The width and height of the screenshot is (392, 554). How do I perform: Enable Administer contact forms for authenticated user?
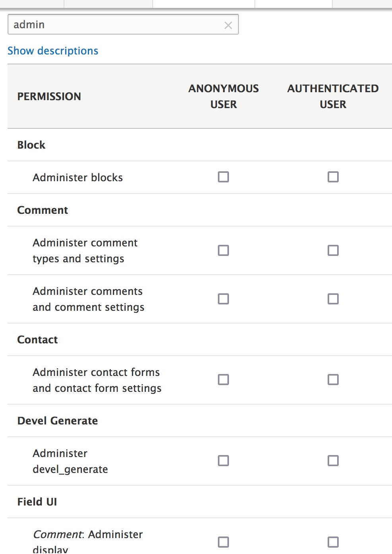(333, 380)
